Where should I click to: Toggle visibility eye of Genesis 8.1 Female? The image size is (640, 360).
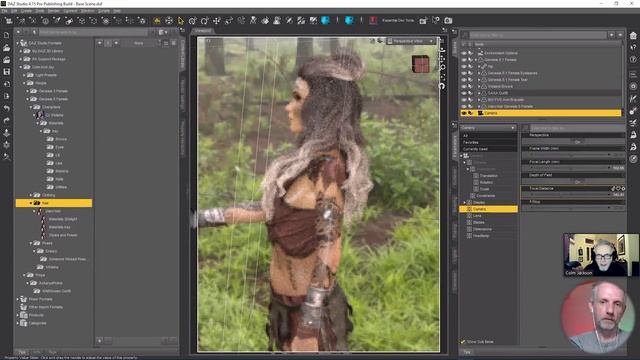coord(464,60)
